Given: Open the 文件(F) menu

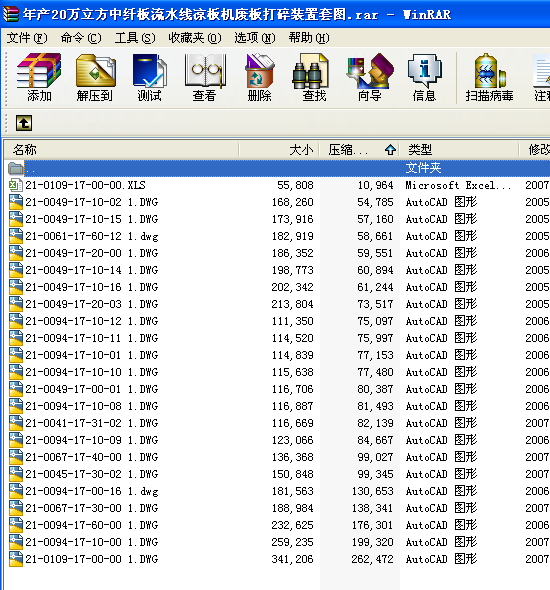Looking at the screenshot, I should 27,38.
